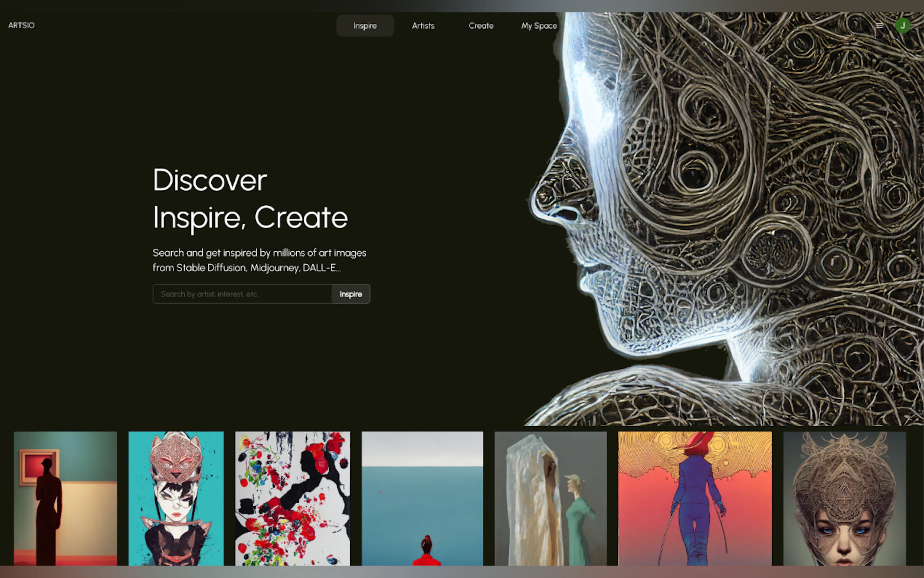924x578 pixels.
Task: Select the ornate headdress face thumbnail
Action: (x=844, y=498)
